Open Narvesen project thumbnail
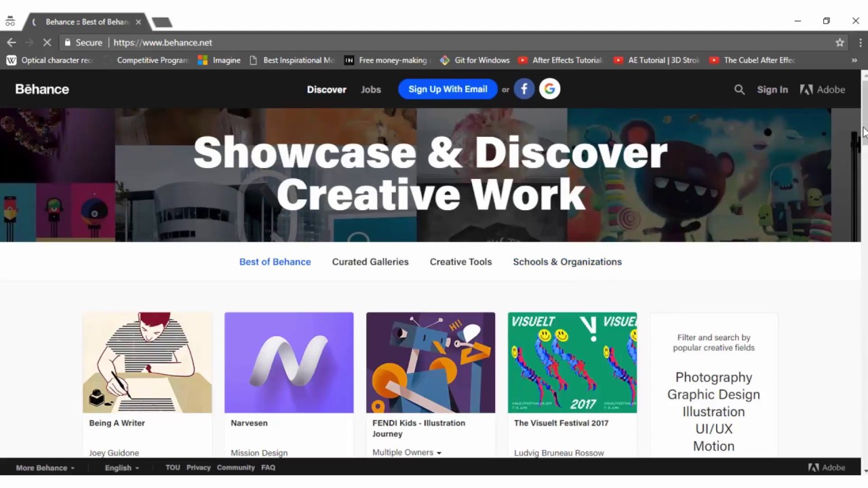Viewport: 868px width, 488px height. point(289,363)
